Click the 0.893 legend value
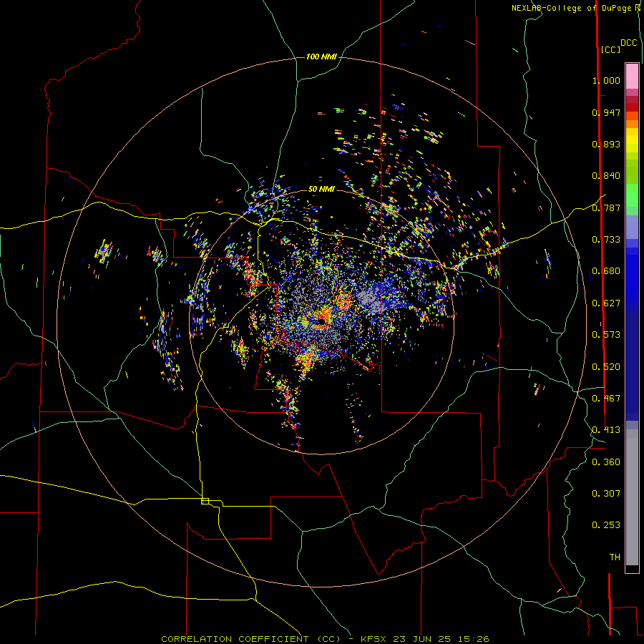644x644 pixels. tap(606, 144)
